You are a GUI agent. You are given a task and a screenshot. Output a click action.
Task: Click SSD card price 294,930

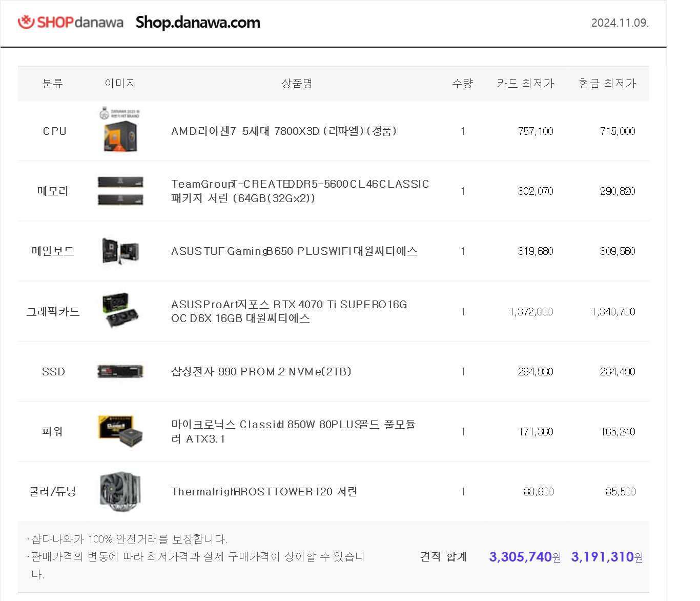click(536, 372)
